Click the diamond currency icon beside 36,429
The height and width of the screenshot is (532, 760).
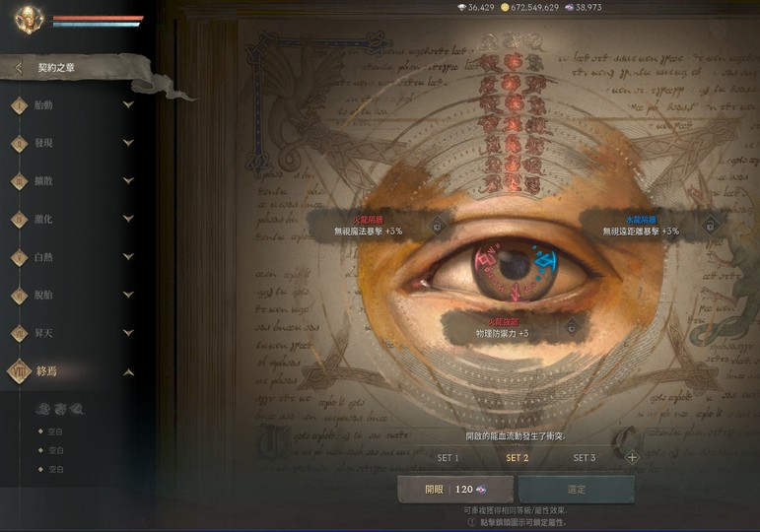pos(462,7)
